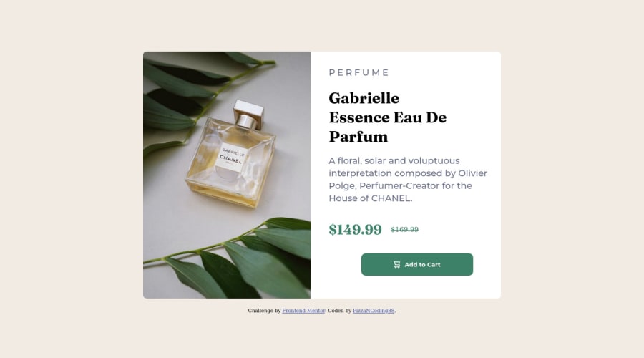Click the word Parfum in the product title
Viewport: 644px width, 358px height.
pos(358,137)
